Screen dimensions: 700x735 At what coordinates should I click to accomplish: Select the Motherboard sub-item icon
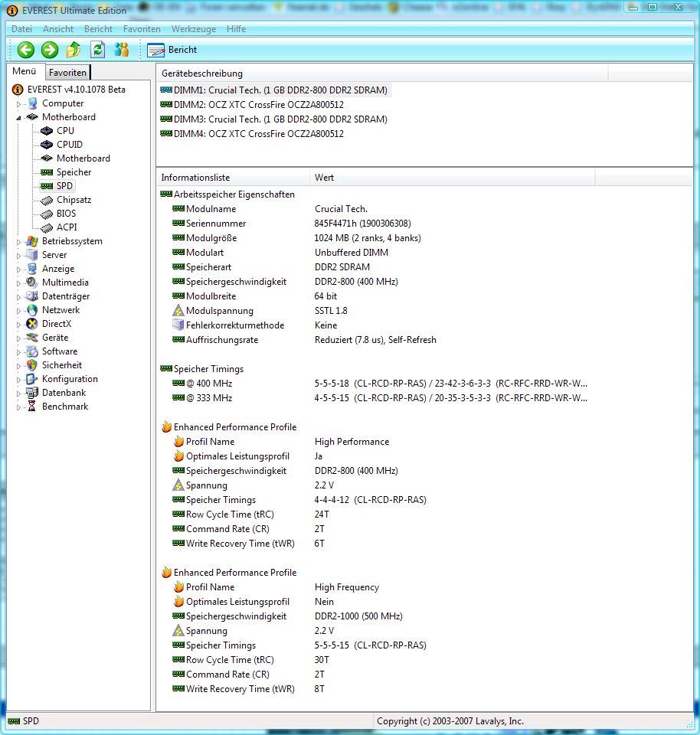pyautogui.click(x=47, y=158)
